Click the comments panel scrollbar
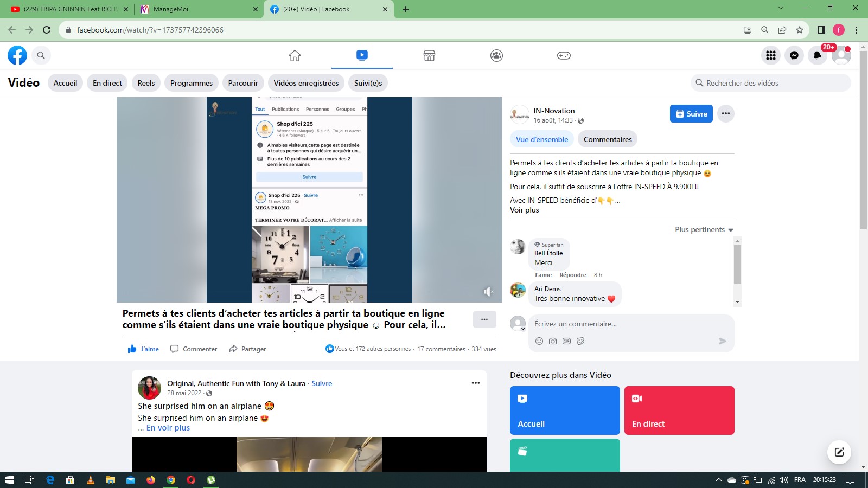 [x=737, y=265]
